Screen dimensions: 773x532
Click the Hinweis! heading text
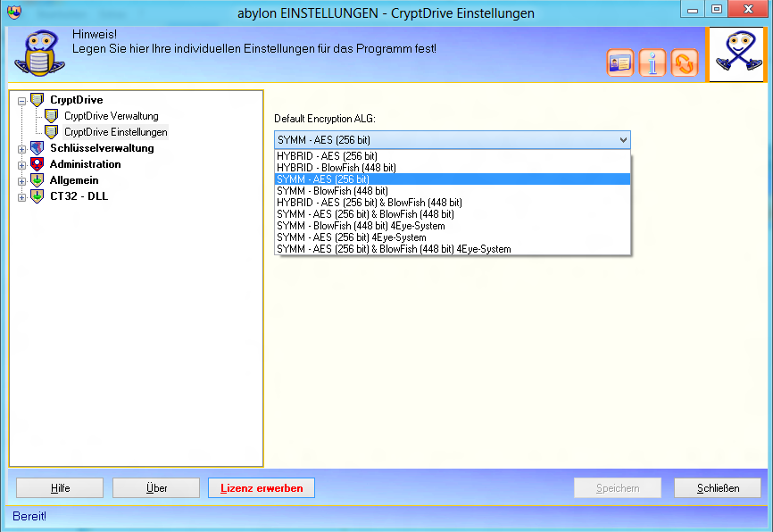94,34
